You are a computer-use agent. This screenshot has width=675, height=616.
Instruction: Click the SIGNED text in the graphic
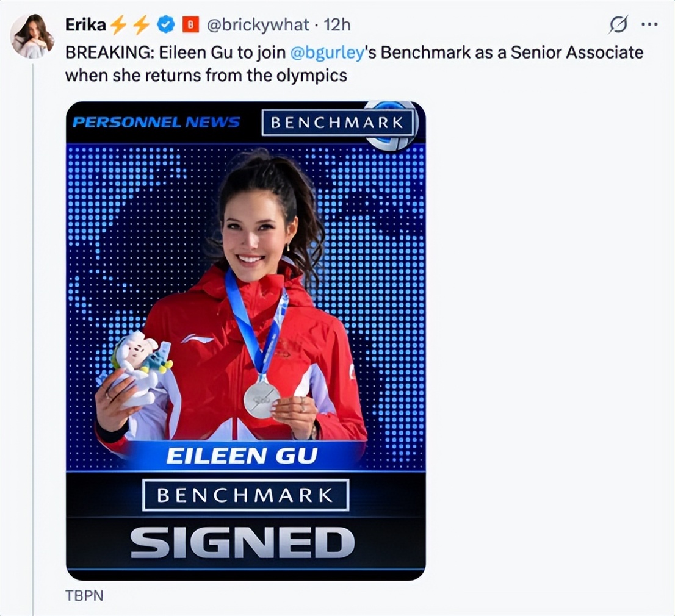[242, 542]
